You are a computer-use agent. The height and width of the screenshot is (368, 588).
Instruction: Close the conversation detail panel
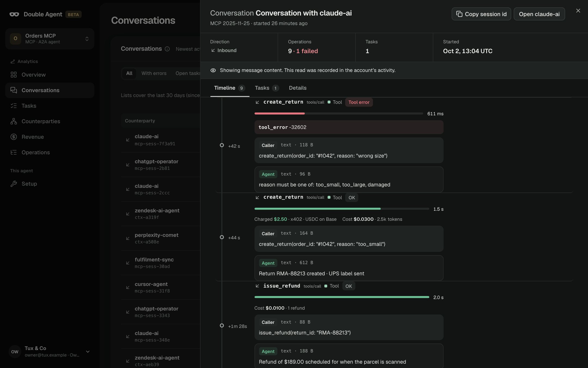click(578, 11)
